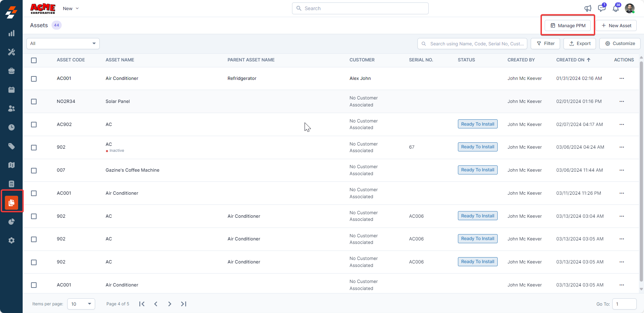
Task: Open the chat messages icon
Action: (601, 8)
